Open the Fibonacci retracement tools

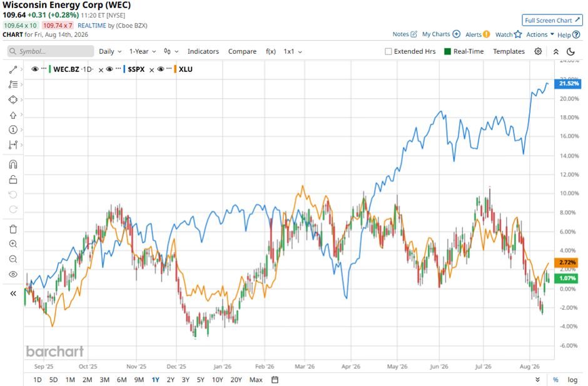pos(13,84)
